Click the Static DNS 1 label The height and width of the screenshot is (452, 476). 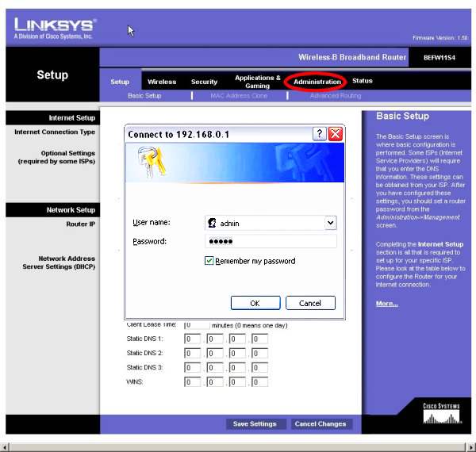pyautogui.click(x=145, y=339)
